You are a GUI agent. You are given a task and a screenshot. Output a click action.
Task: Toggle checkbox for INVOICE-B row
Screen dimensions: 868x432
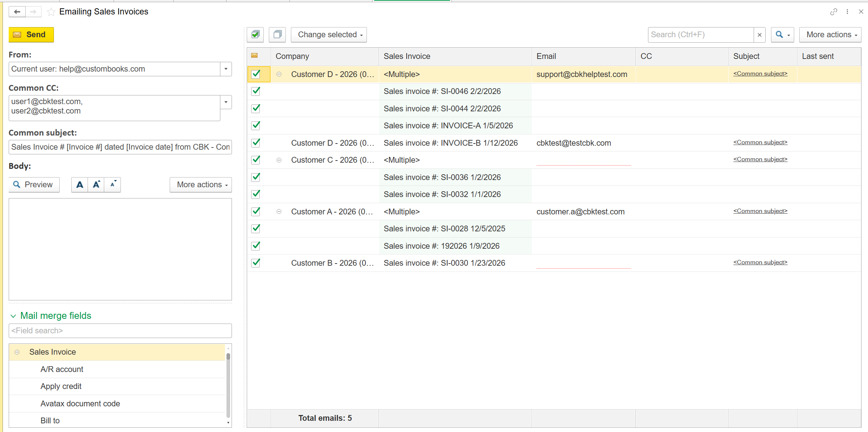(256, 143)
